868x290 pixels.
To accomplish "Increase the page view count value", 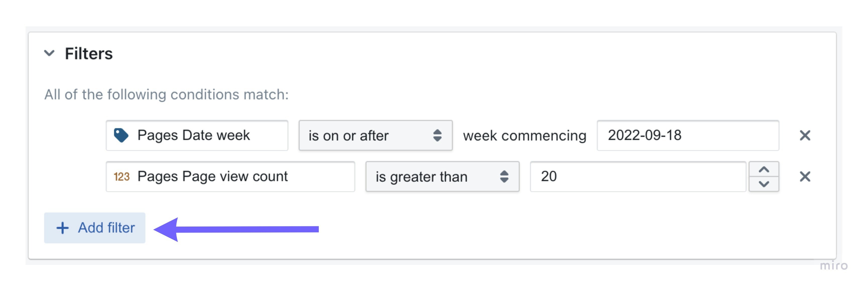I will [x=764, y=170].
